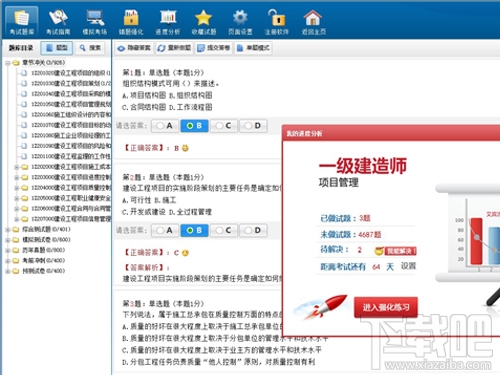Click 进入强化练习 red button in popup

[386, 307]
